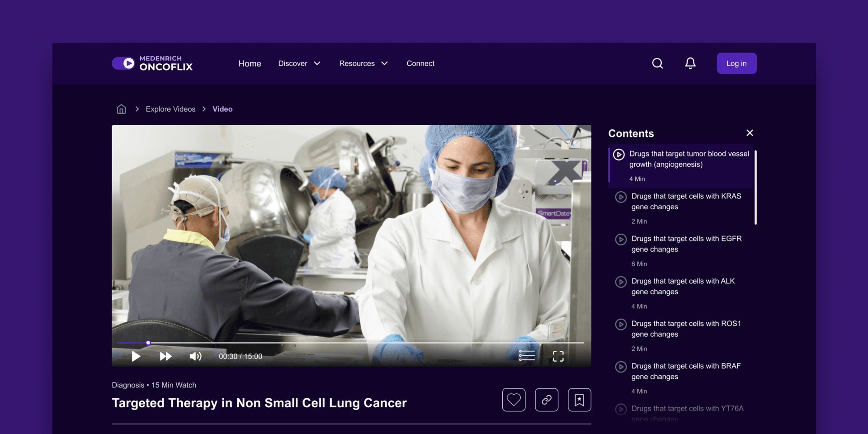
Task: Copy the video link with chain icon
Action: (547, 400)
